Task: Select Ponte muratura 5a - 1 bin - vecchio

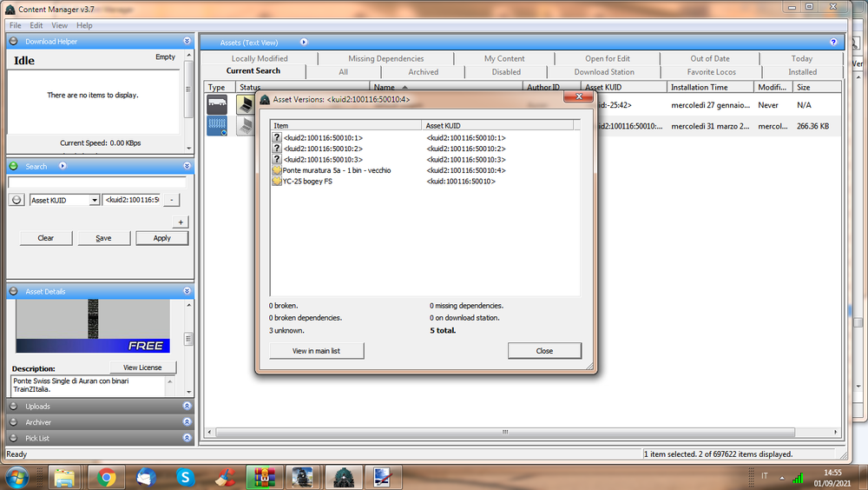Action: tap(424, 170)
